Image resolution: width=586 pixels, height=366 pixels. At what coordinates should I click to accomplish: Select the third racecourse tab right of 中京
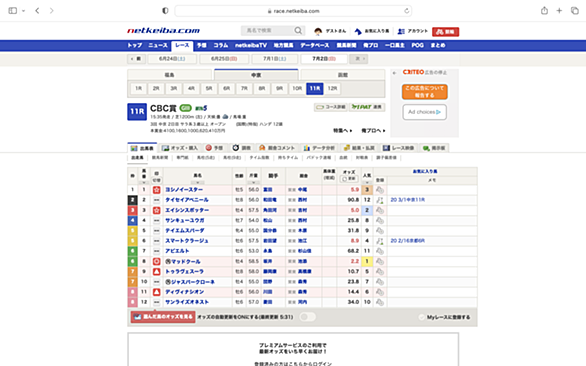tap(343, 75)
